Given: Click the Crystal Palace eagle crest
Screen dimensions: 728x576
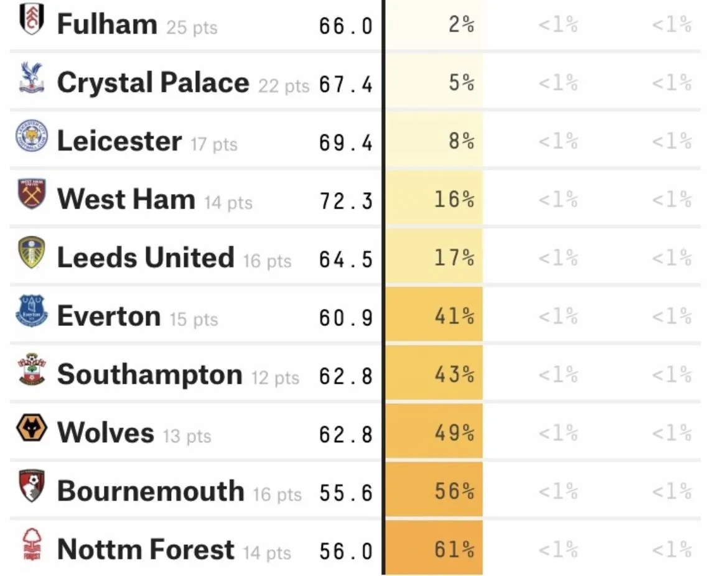Looking at the screenshot, I should click(31, 79).
